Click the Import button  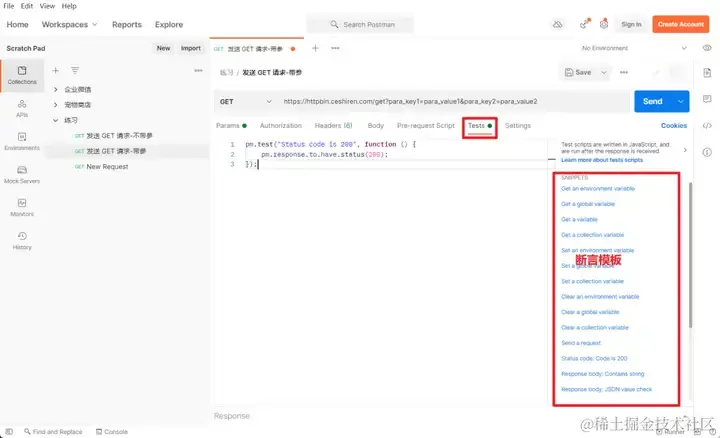coord(191,48)
